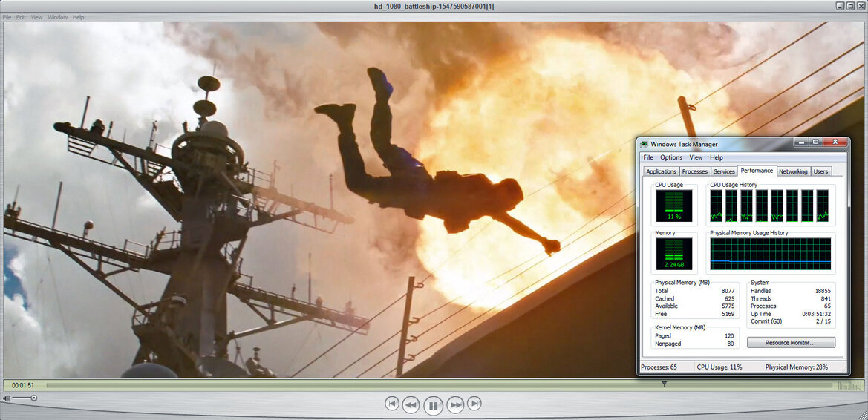
Task: Click the CPU Usage gauge
Action: pyautogui.click(x=673, y=206)
